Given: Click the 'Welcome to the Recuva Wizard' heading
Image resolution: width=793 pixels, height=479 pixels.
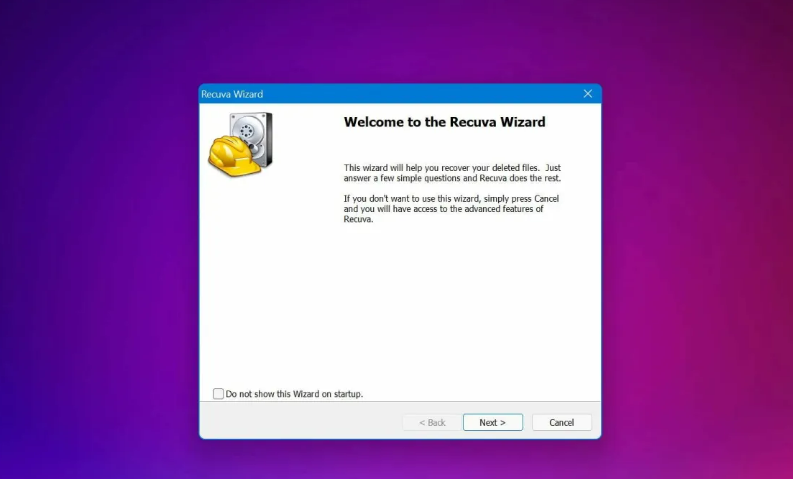Looking at the screenshot, I should 445,122.
